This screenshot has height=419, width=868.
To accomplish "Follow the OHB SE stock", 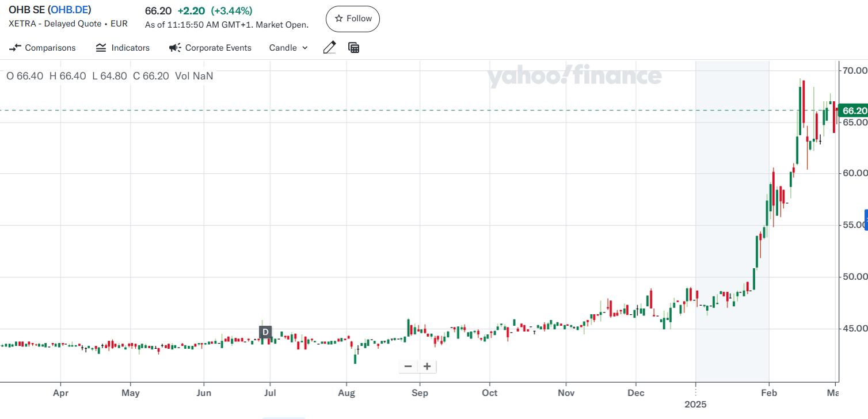I will tap(353, 19).
